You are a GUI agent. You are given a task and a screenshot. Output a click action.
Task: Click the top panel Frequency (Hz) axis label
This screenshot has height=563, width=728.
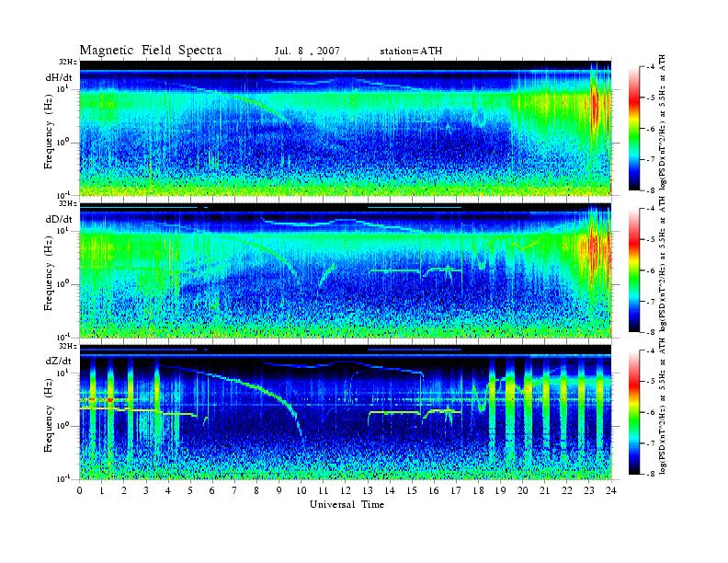click(49, 132)
